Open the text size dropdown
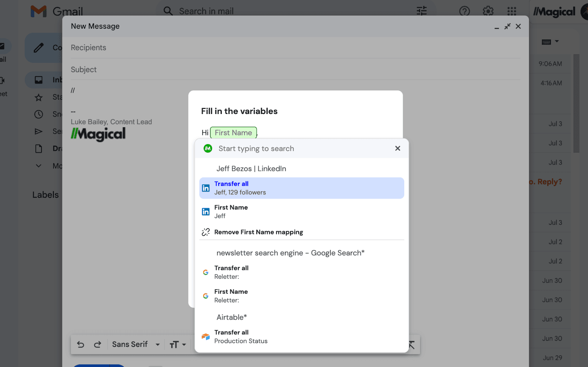The width and height of the screenshot is (588, 367). coord(178,345)
